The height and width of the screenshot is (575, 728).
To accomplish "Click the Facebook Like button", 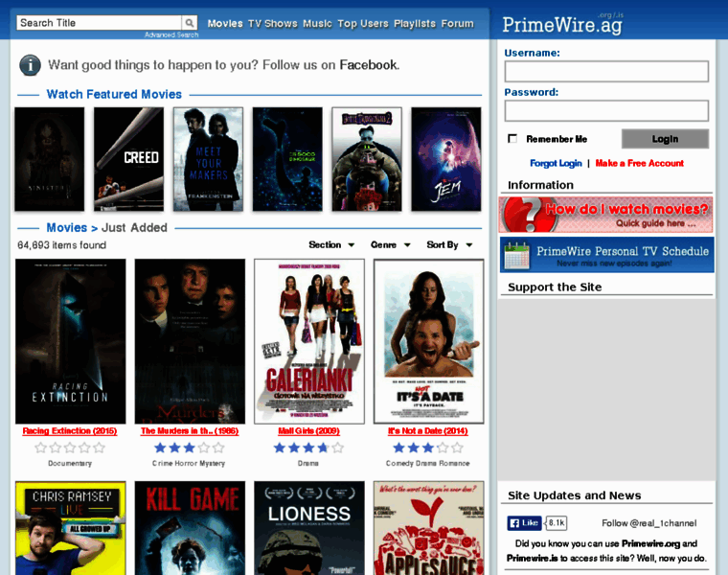I will [524, 523].
